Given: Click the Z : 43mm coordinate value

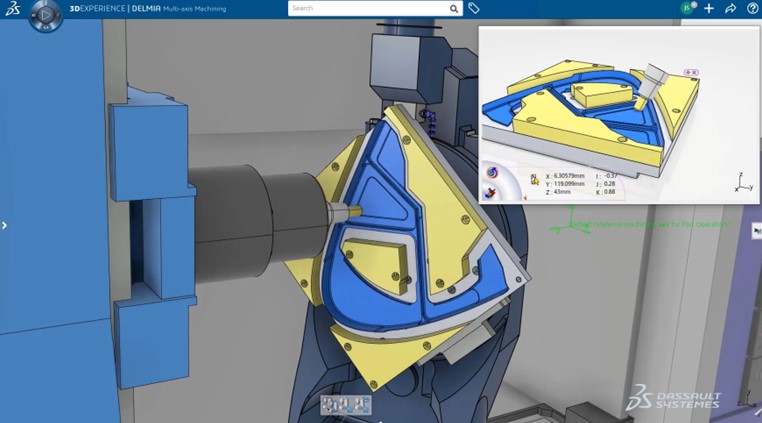Looking at the screenshot, I should pyautogui.click(x=558, y=192).
